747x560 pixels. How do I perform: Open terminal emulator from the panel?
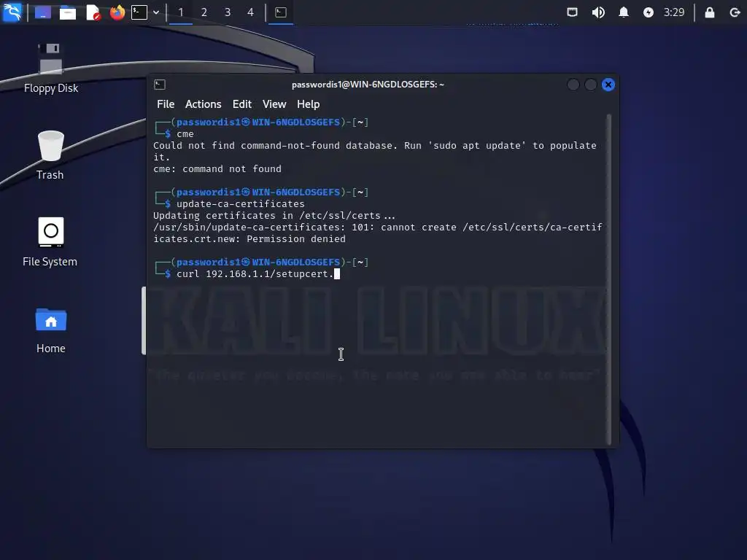pyautogui.click(x=139, y=12)
